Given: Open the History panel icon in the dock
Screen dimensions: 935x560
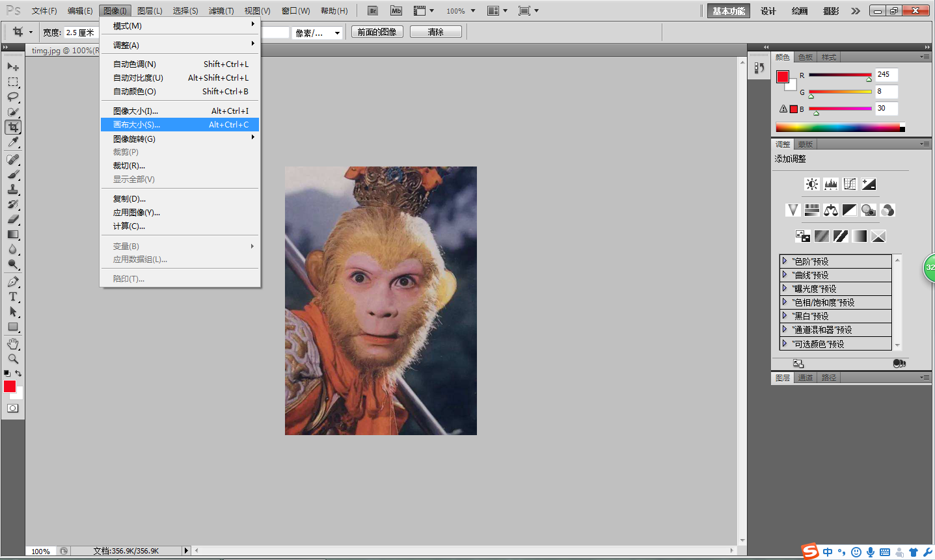Looking at the screenshot, I should click(x=759, y=68).
